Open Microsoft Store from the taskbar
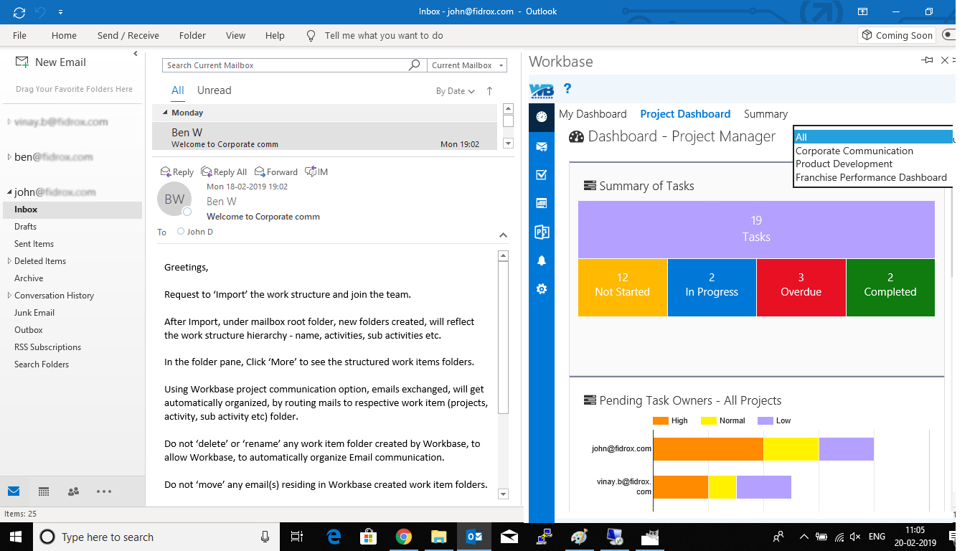This screenshot has width=980, height=551. pos(369,537)
